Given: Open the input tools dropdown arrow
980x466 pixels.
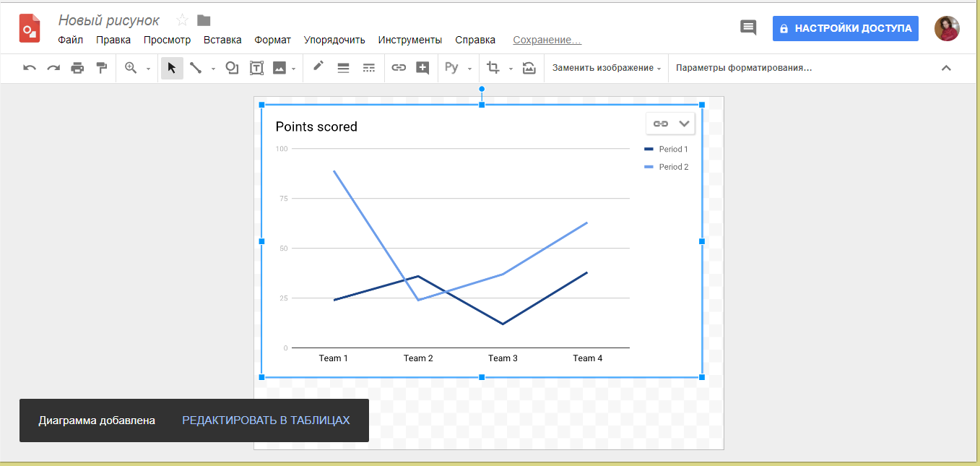Looking at the screenshot, I should (469, 69).
